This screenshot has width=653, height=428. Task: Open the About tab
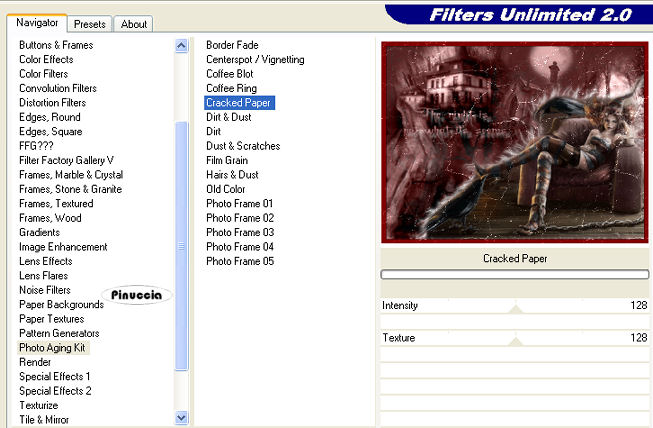point(133,24)
